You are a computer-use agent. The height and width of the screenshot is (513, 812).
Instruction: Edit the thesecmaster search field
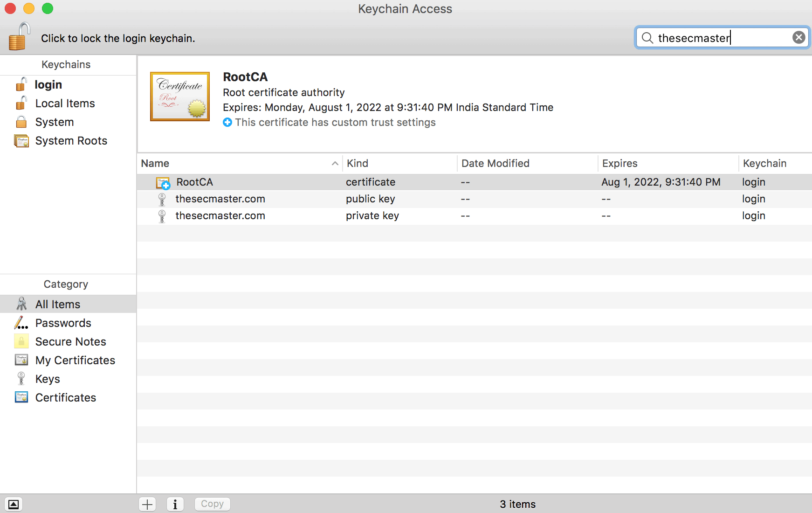click(723, 38)
